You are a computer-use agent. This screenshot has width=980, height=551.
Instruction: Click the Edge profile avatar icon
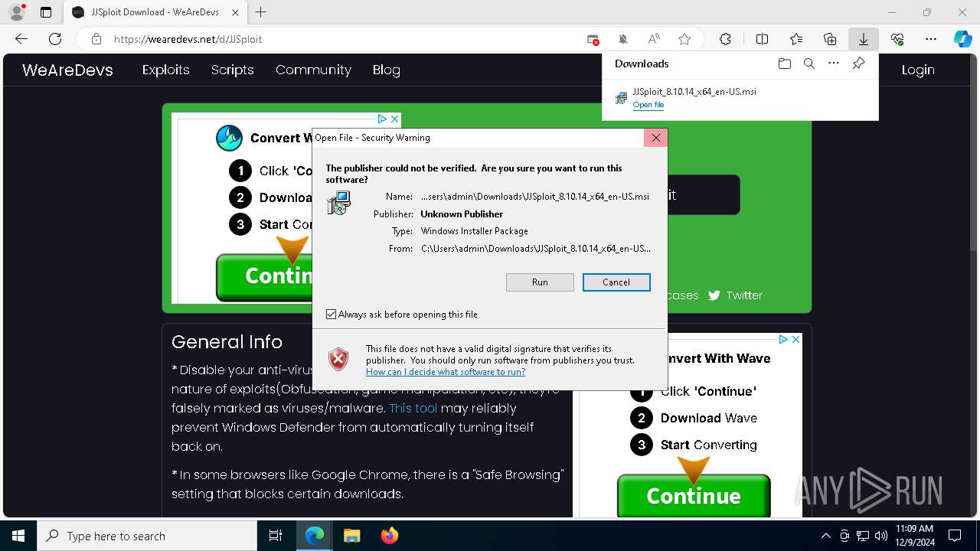pos(17,12)
